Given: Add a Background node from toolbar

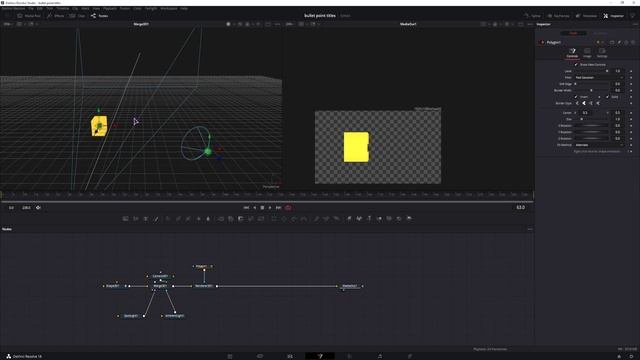Looking at the screenshot, I should click(x=125, y=219).
